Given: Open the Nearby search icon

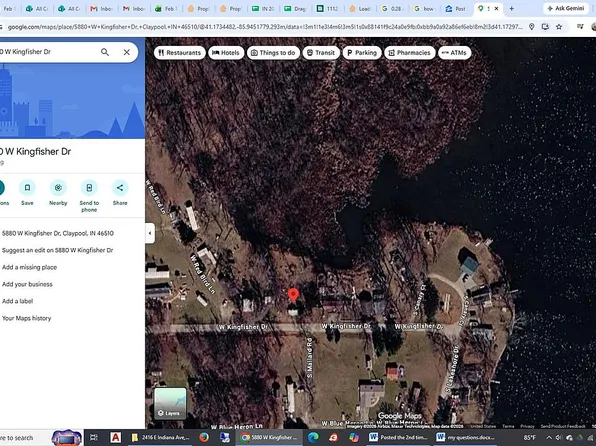Looking at the screenshot, I should pos(58,188).
